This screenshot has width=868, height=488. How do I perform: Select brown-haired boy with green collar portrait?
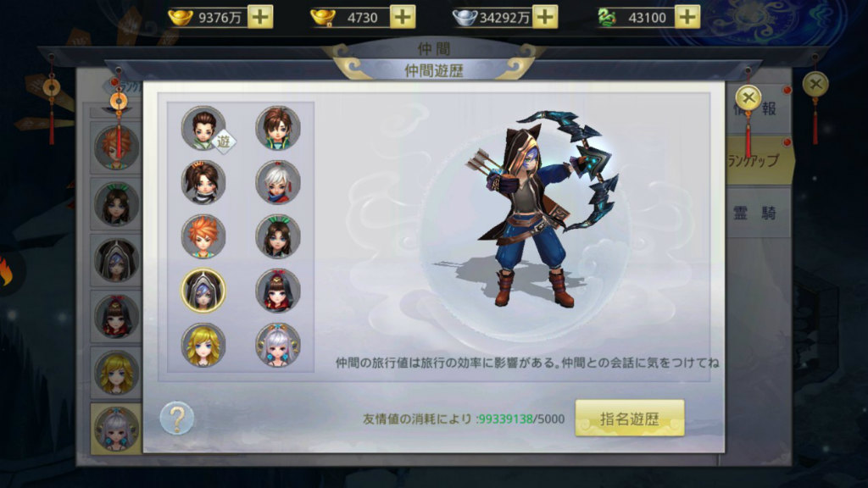click(278, 129)
